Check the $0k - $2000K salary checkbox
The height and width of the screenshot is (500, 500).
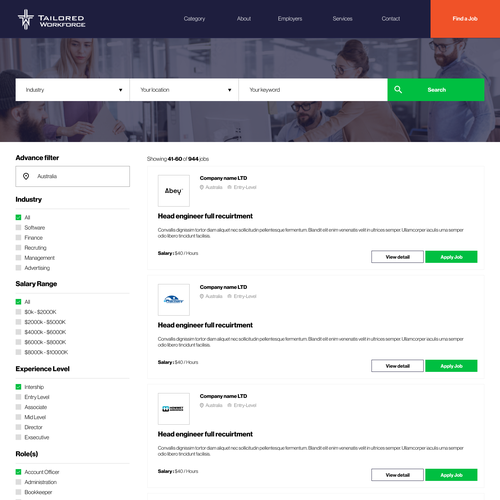18,312
